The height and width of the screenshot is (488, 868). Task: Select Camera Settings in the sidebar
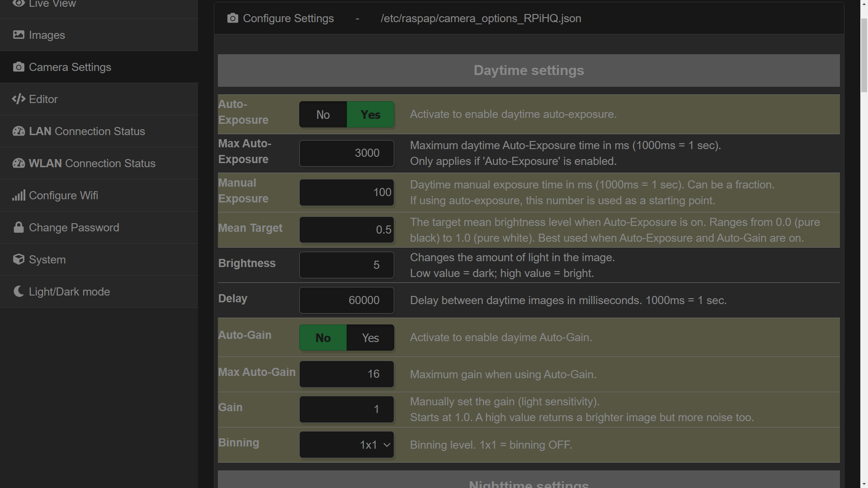[x=99, y=67]
